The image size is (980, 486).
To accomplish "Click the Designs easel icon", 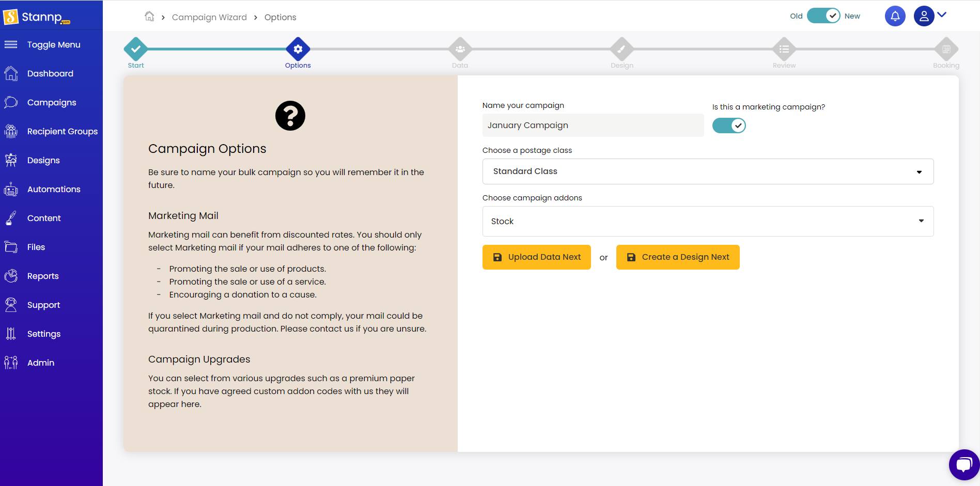I will 11,160.
